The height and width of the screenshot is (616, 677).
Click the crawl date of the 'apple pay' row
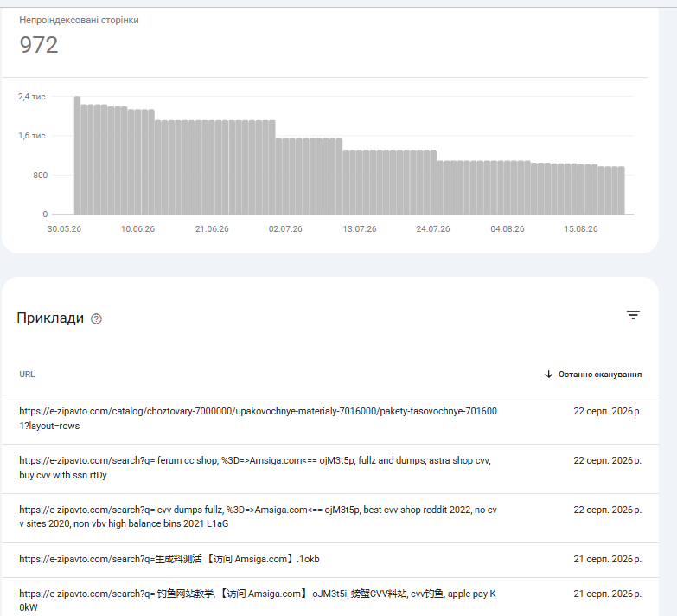[x=608, y=594]
